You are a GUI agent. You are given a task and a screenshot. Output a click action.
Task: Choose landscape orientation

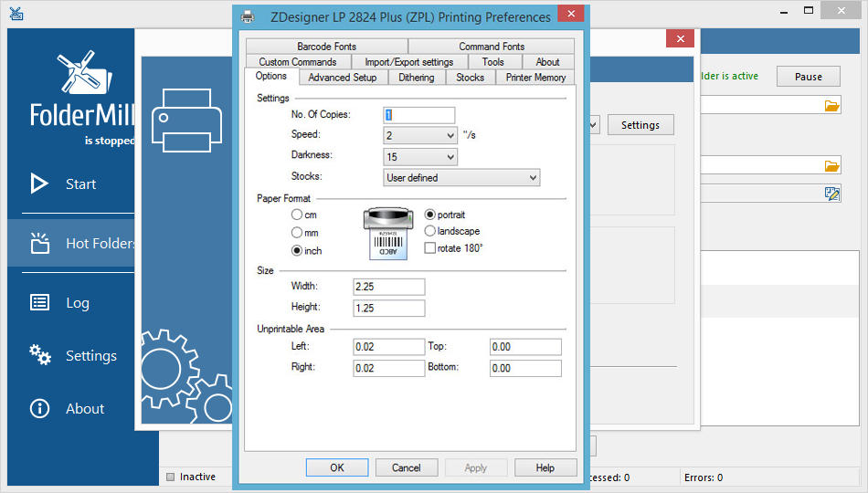[429, 231]
